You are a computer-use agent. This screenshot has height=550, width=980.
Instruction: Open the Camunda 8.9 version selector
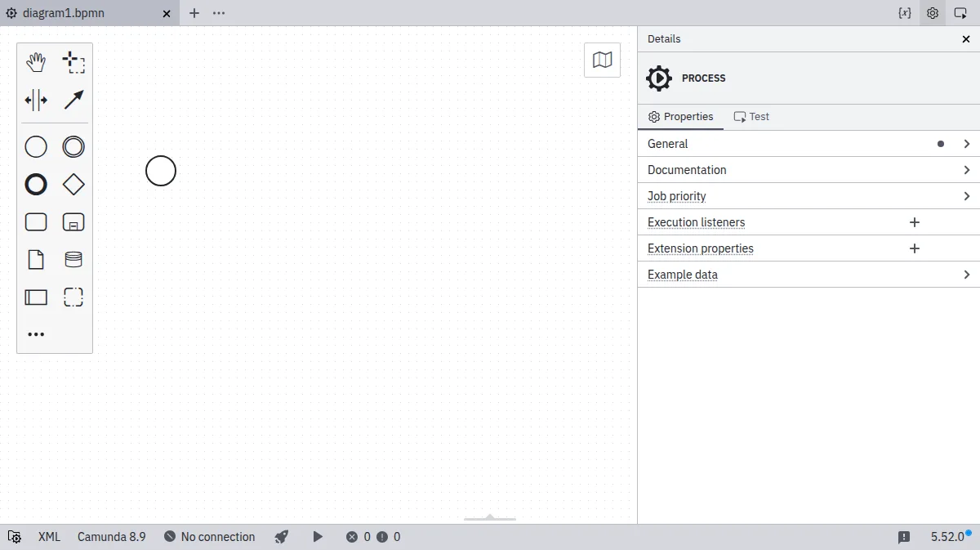pyautogui.click(x=112, y=537)
